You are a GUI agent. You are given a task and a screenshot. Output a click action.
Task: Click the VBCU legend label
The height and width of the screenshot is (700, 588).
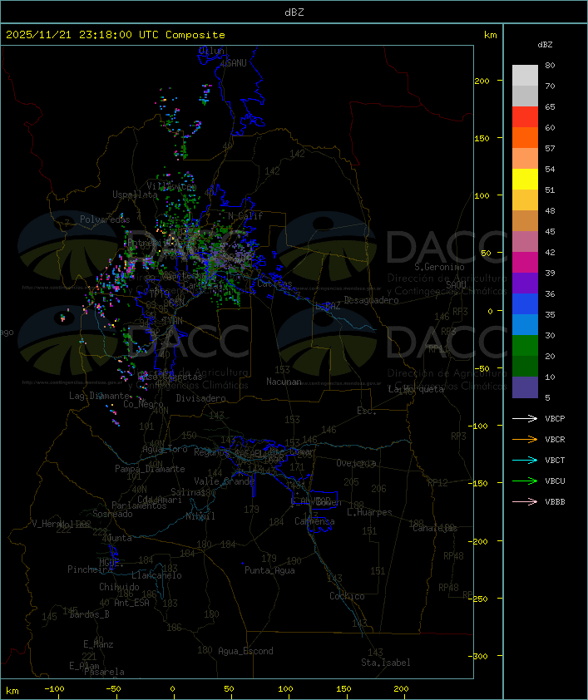pyautogui.click(x=555, y=481)
